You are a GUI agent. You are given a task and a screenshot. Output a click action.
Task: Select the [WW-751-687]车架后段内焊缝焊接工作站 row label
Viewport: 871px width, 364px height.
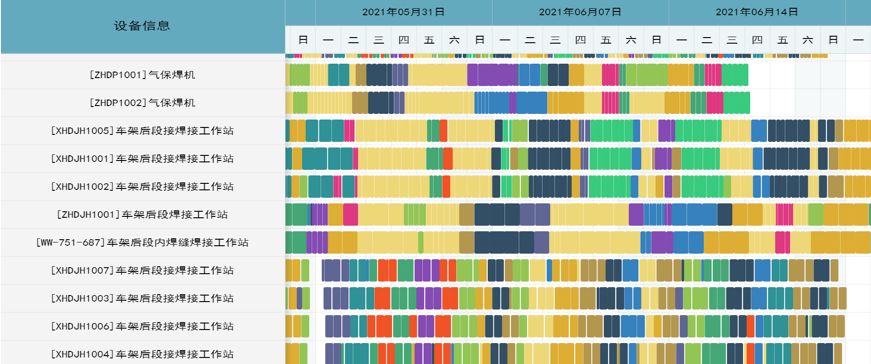tap(143, 243)
